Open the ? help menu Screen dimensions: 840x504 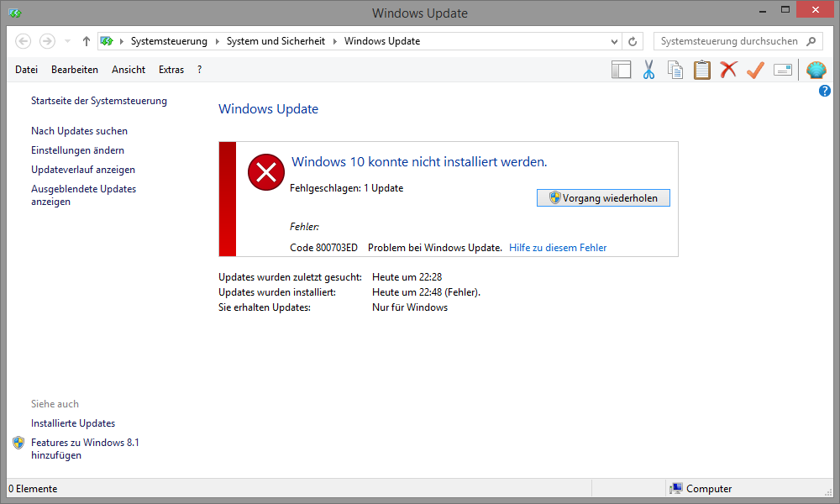199,70
